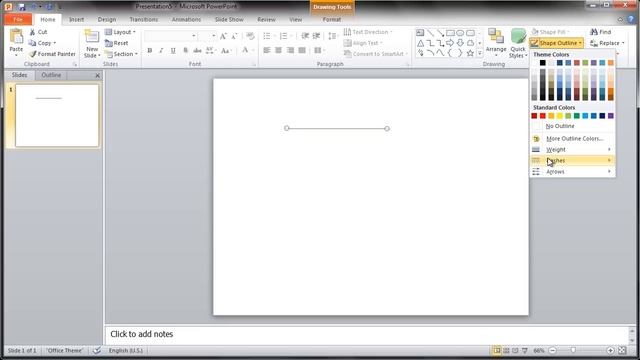Toggle Align Text Right
The height and width of the screenshot is (360, 640).
(x=290, y=50)
